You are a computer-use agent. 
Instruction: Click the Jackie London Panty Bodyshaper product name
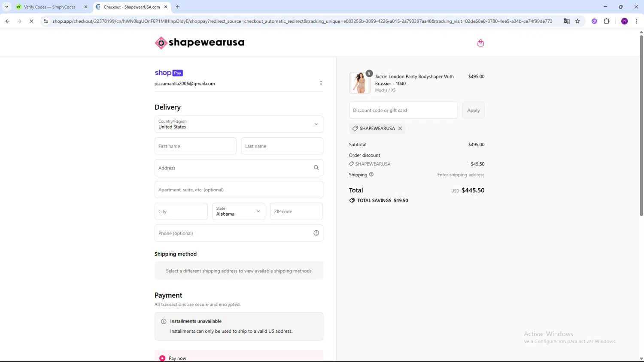click(414, 80)
